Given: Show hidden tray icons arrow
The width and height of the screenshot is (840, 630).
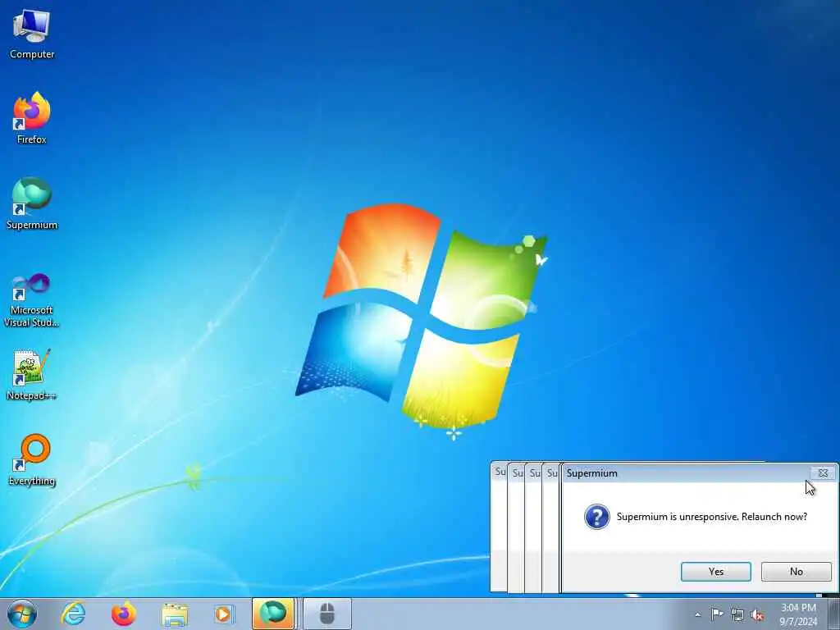Looking at the screenshot, I should coord(697,615).
